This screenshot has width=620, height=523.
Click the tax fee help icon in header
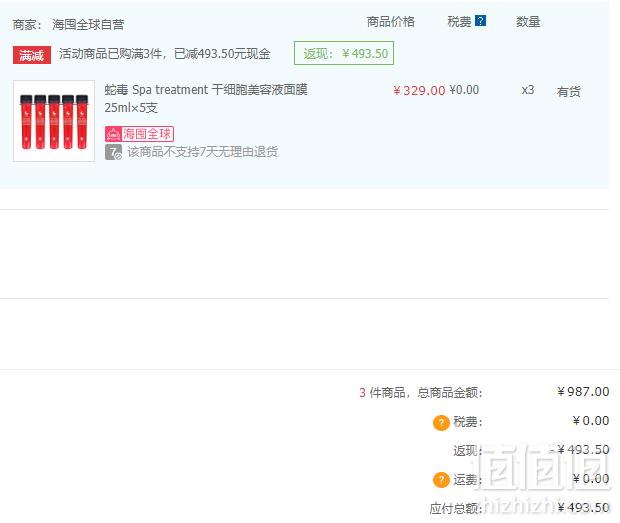tap(480, 21)
